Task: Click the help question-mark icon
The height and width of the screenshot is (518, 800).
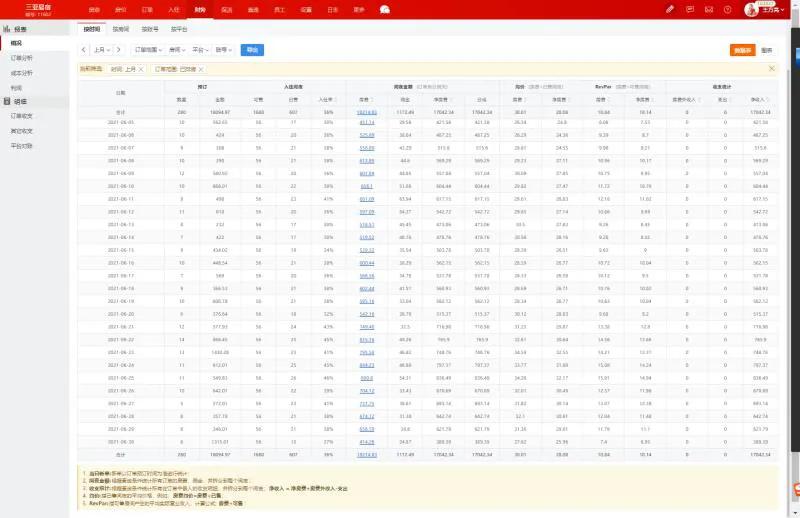Action: coord(728,9)
